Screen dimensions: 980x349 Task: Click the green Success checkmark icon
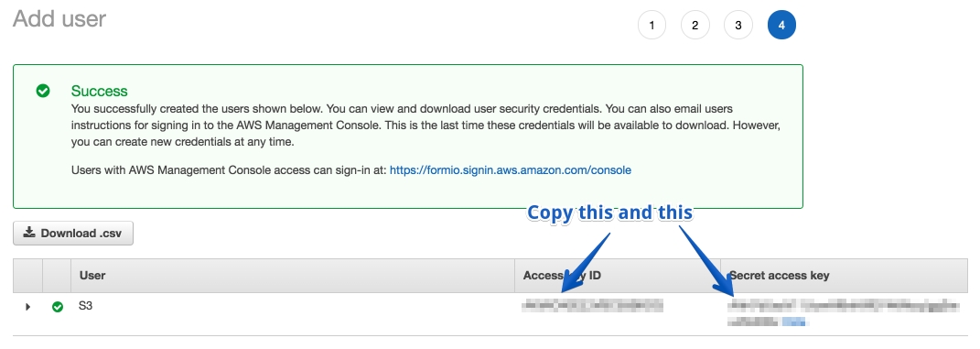point(43,92)
